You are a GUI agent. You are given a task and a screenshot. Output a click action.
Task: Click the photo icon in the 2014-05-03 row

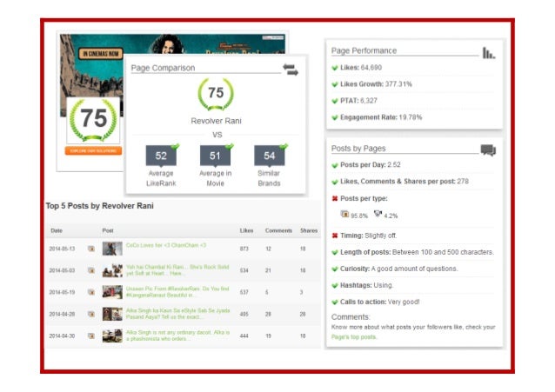pyautogui.click(x=91, y=270)
